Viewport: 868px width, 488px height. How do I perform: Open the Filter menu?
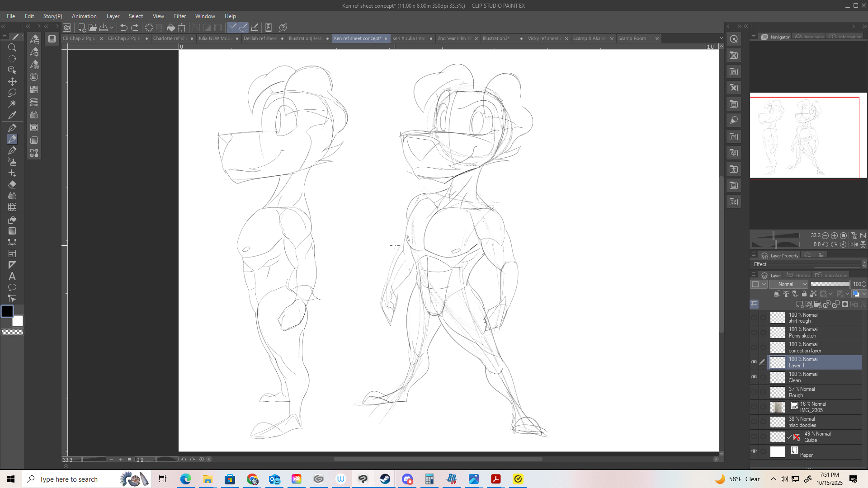tap(179, 16)
